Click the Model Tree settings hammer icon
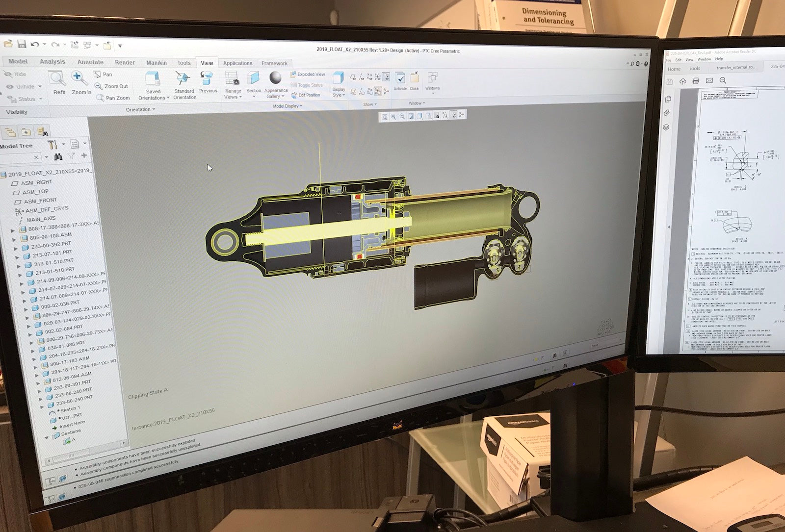 tap(52, 144)
